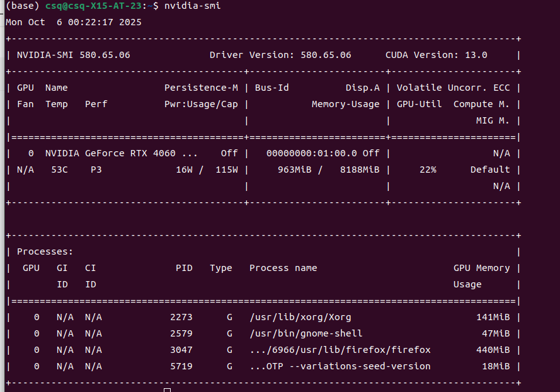Click GPU name 'NVIDIA GeForce RTX 4060 ...'
Image resolution: width=560 pixels, height=392 pixels.
coord(122,153)
